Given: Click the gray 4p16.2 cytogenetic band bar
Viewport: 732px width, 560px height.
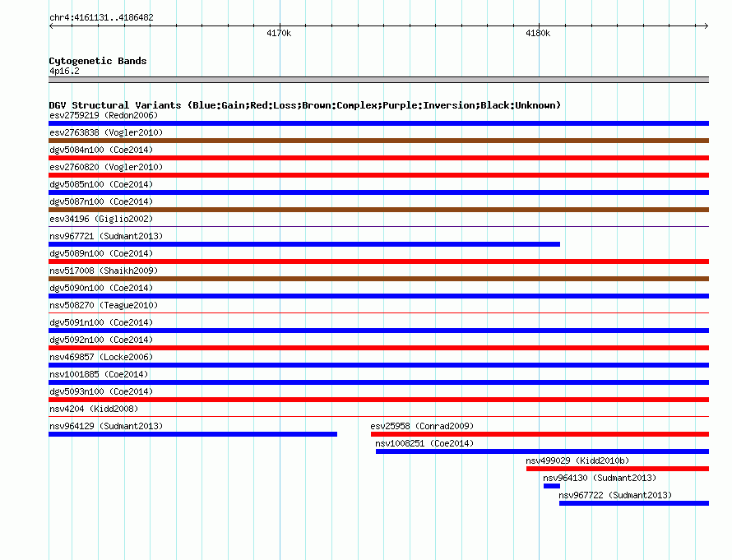Looking at the screenshot, I should click(378, 80).
